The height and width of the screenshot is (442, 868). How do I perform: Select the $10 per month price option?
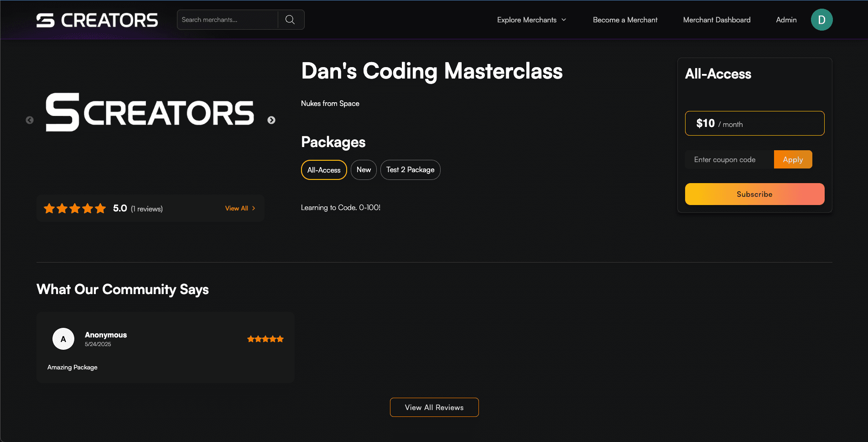754,123
